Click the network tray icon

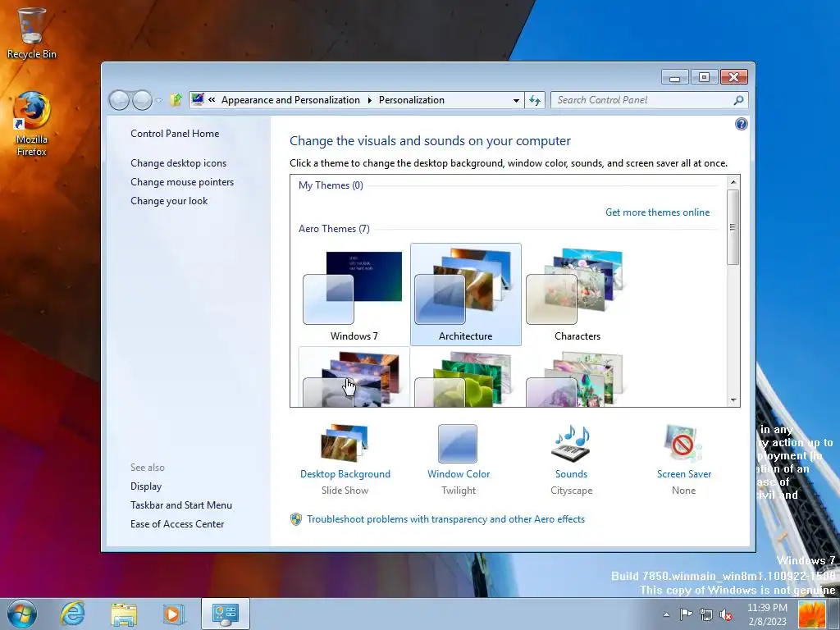click(x=706, y=614)
